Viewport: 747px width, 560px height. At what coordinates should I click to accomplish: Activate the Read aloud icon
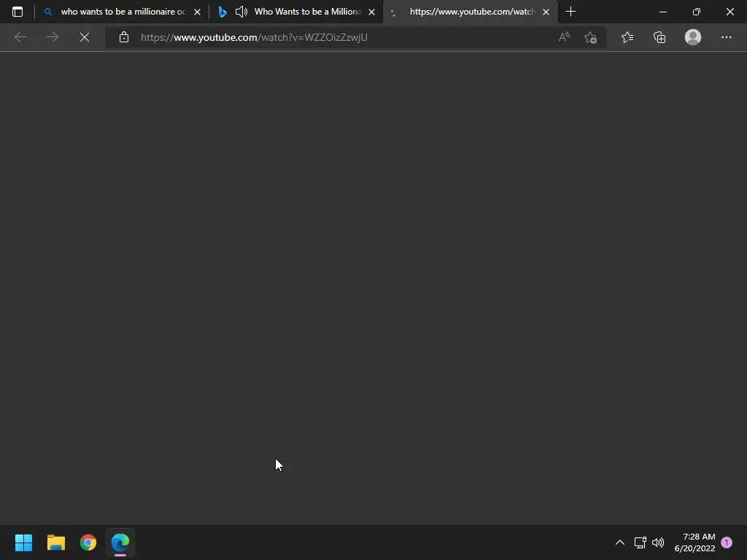pyautogui.click(x=564, y=37)
